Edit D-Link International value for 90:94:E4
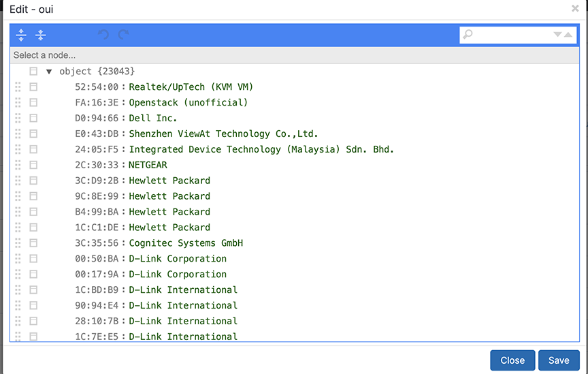The width and height of the screenshot is (588, 374). [183, 305]
